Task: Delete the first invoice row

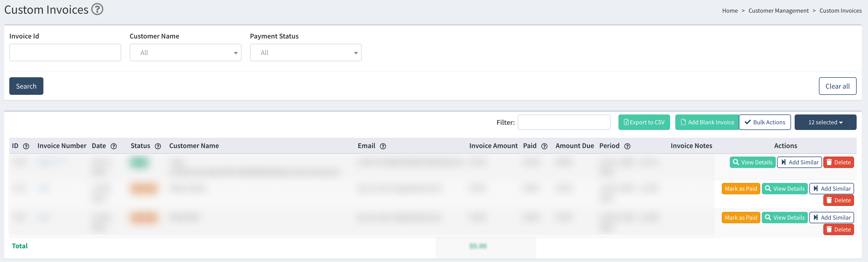Action: pos(838,162)
